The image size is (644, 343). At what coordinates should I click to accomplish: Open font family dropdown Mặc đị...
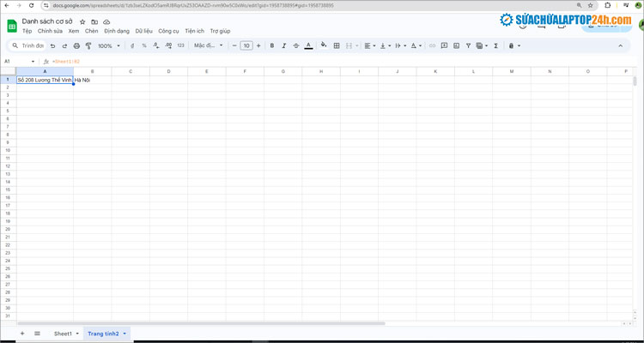point(209,45)
